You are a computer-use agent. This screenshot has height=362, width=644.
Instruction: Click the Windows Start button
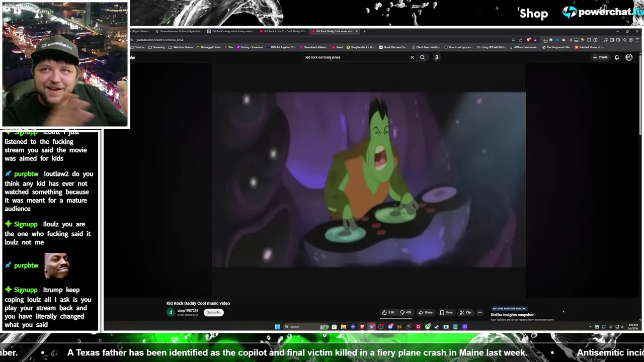277,327
